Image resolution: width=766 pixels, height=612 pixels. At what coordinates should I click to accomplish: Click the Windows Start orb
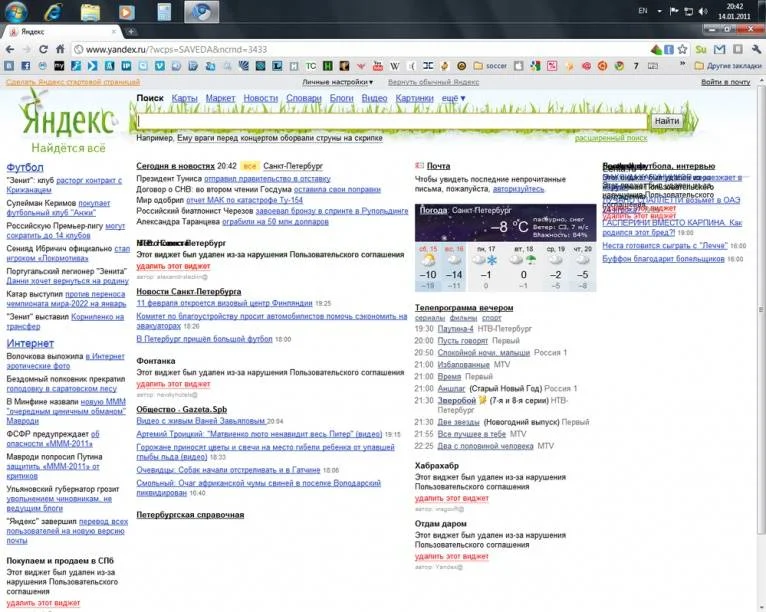point(16,12)
